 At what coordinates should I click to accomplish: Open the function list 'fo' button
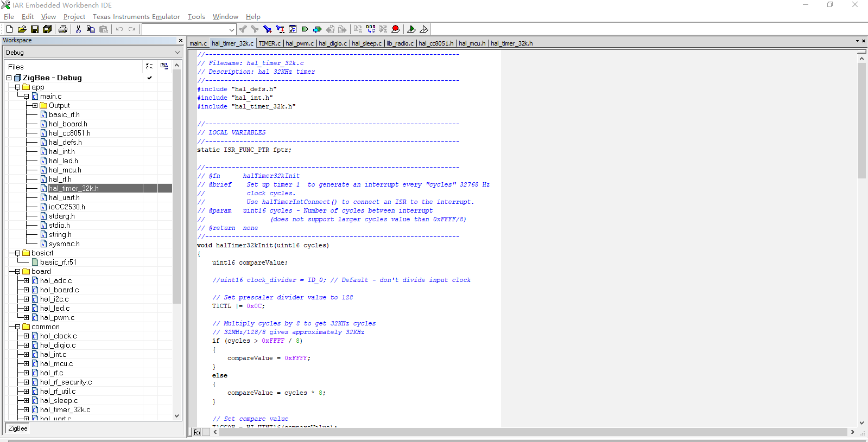pyautogui.click(x=197, y=432)
